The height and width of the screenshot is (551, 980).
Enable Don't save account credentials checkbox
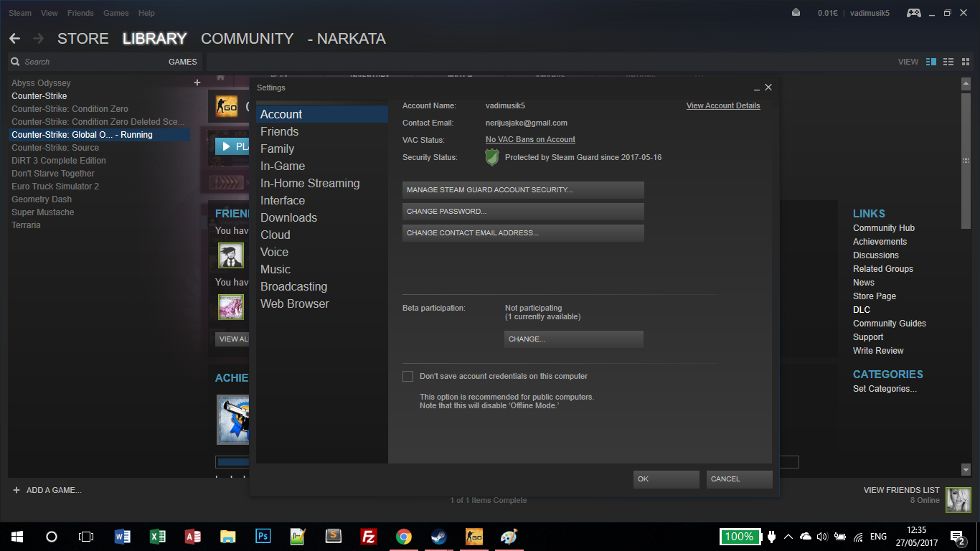pyautogui.click(x=407, y=376)
